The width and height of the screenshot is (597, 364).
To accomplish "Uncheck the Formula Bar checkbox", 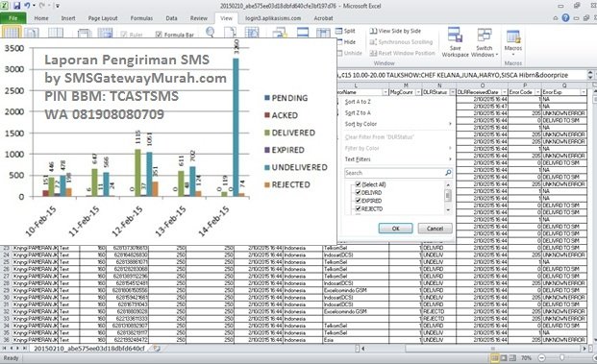I will 159,35.
